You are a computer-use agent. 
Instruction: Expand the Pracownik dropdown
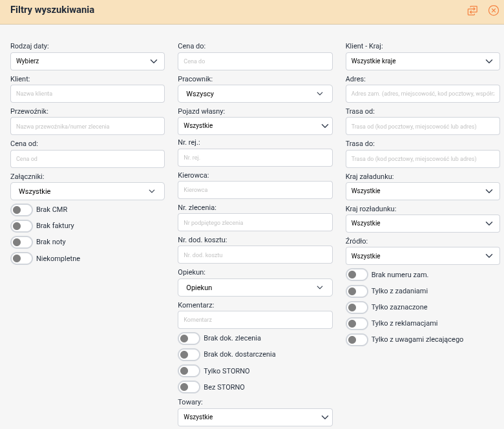coord(255,94)
